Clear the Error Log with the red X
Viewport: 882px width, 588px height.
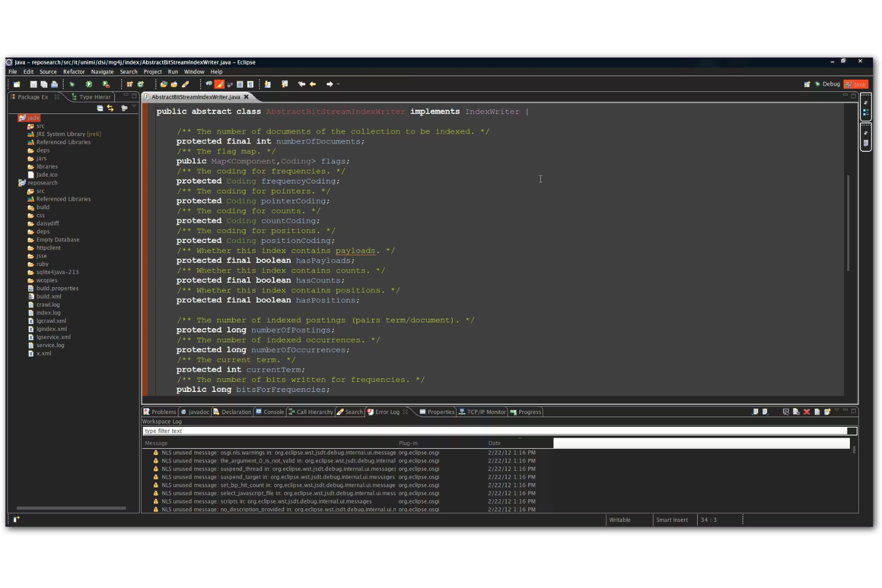point(806,412)
